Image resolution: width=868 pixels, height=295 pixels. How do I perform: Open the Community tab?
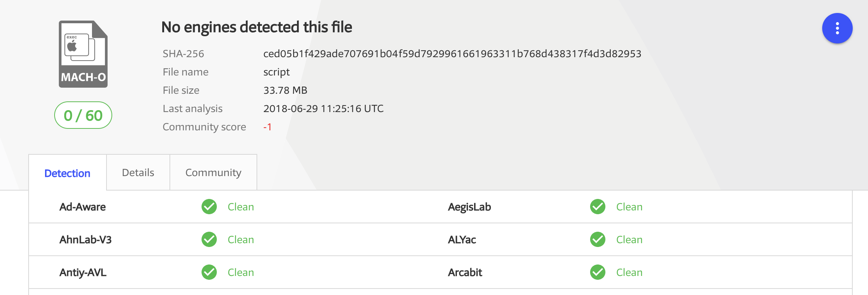[x=213, y=173]
